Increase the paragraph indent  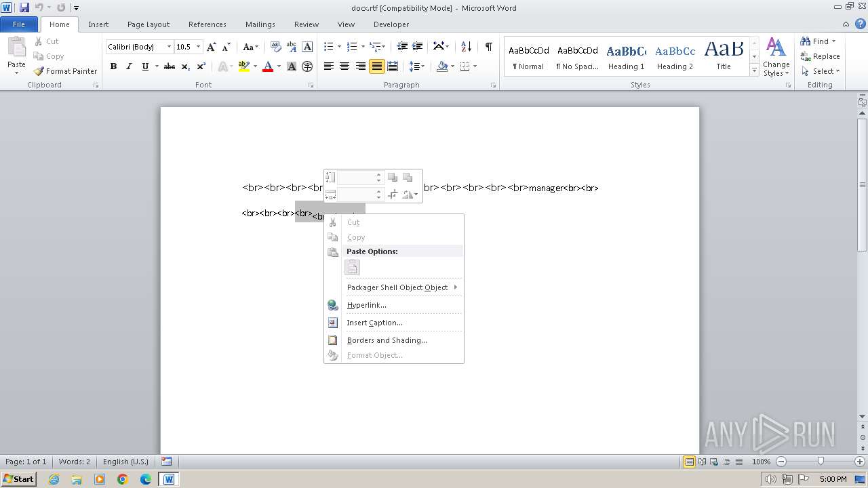418,47
